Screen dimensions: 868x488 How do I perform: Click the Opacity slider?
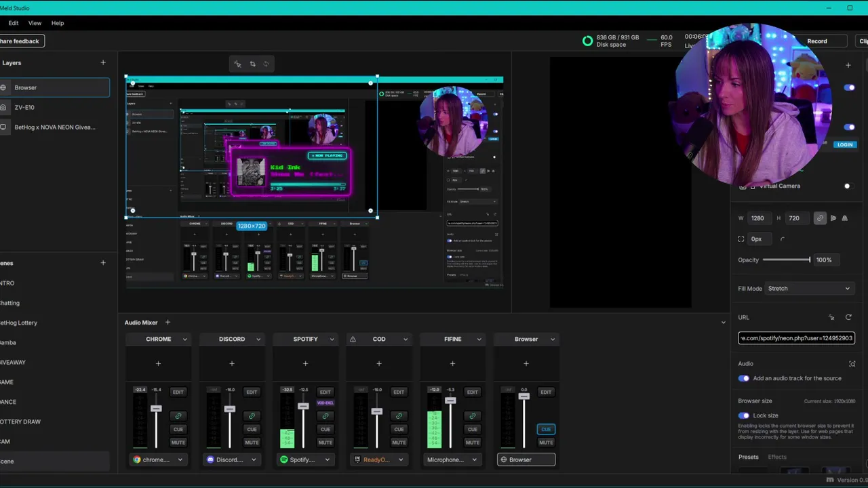pyautogui.click(x=787, y=260)
